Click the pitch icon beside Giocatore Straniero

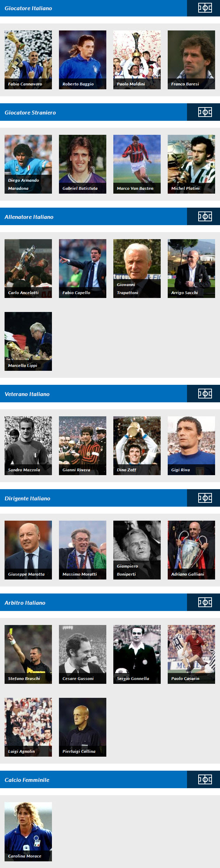(205, 112)
